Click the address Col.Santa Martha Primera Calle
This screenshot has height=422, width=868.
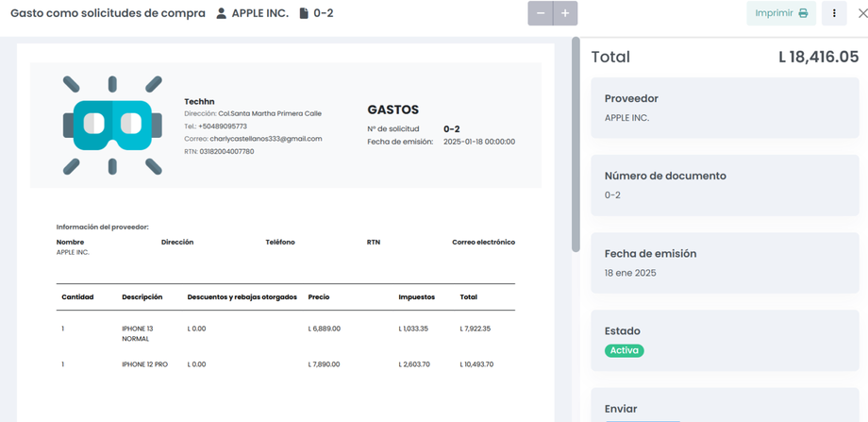(270, 113)
